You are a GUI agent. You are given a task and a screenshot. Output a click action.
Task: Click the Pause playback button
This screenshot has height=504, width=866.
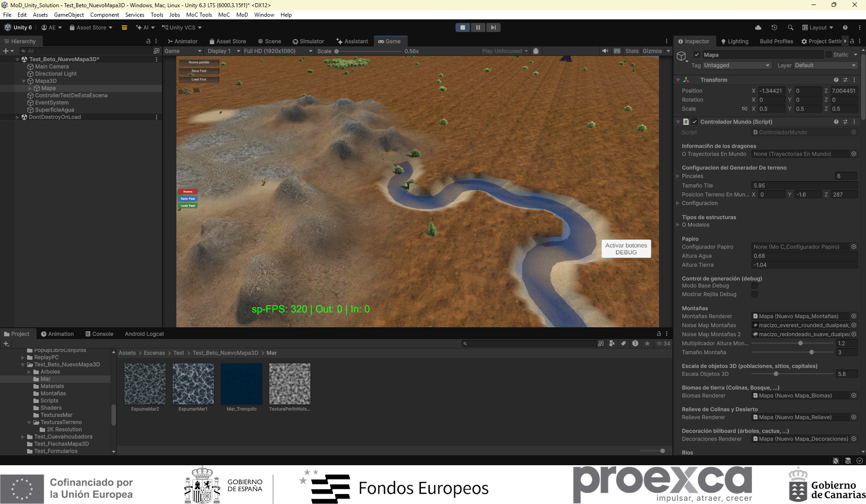[x=478, y=27]
